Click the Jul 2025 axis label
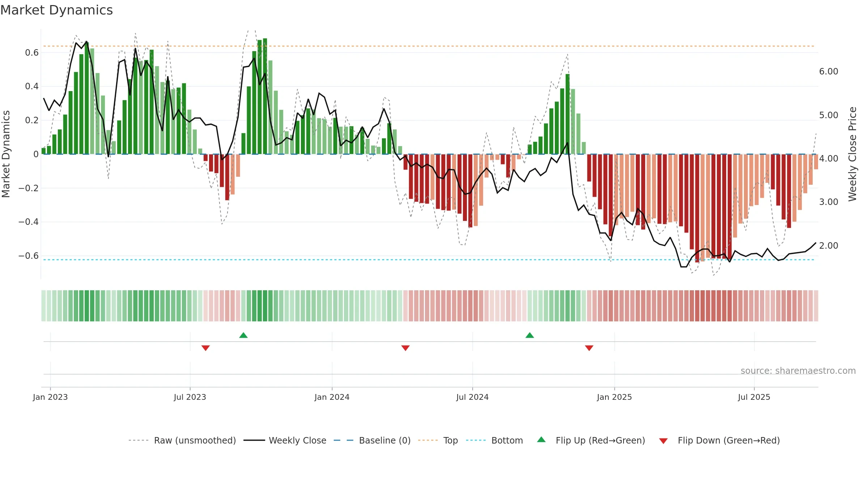The image size is (868, 488). [754, 397]
